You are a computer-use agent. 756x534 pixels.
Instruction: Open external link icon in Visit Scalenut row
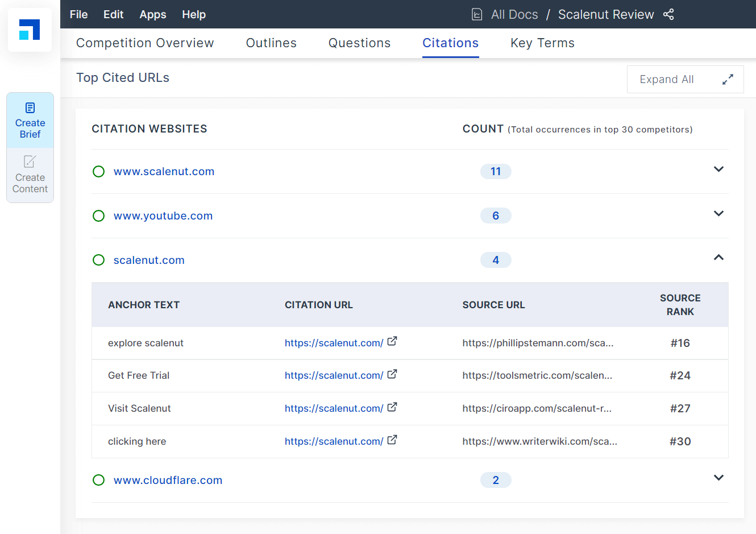pos(392,407)
